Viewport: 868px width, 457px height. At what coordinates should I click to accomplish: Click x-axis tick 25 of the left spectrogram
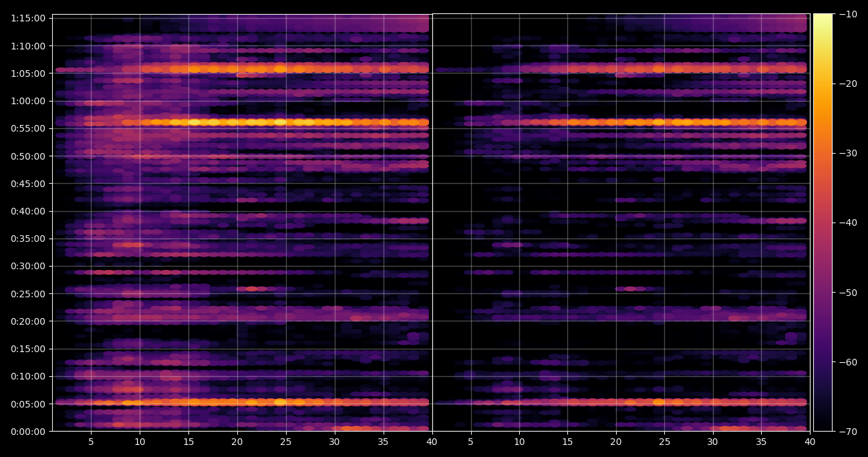(x=286, y=442)
